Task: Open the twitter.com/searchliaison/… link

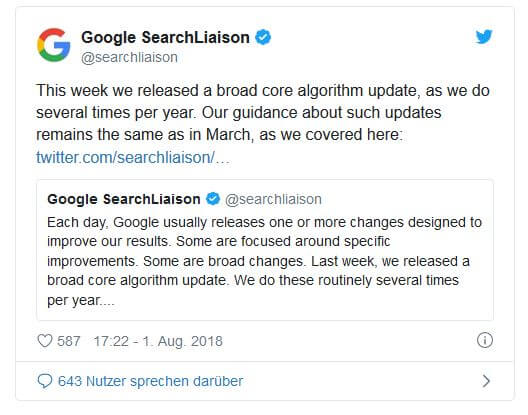Action: (133, 157)
